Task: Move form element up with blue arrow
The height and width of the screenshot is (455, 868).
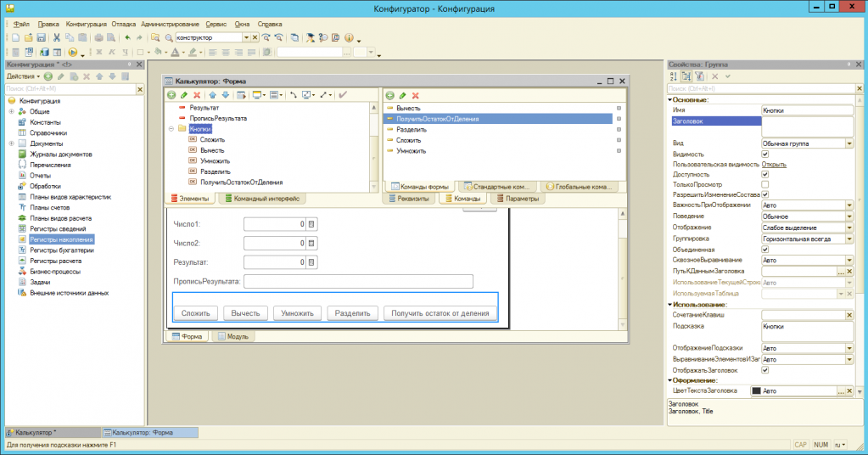Action: click(x=213, y=95)
